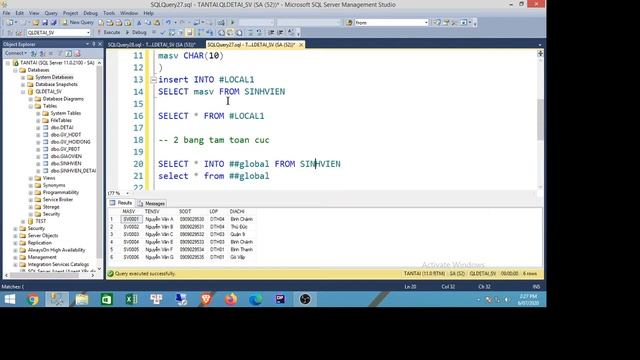Click the Execute query button
The image size is (640, 360).
pyautogui.click(x=108, y=32)
